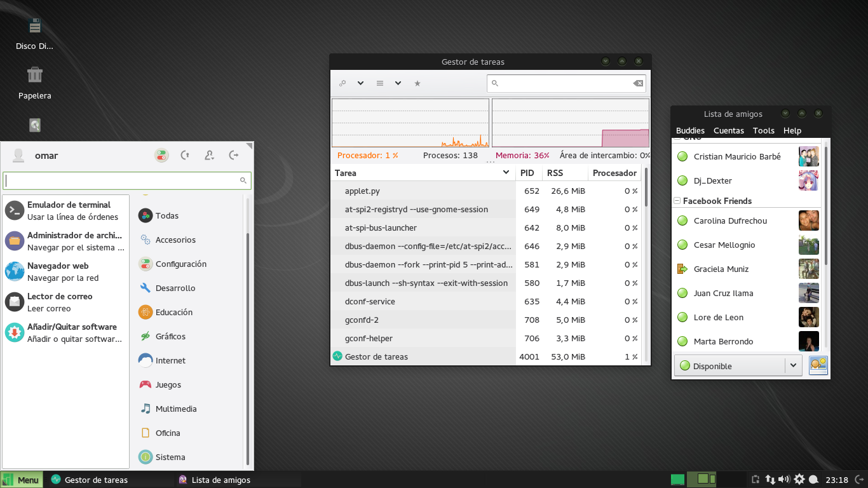
Task: Open the Disponible status dropdown
Action: click(x=737, y=365)
